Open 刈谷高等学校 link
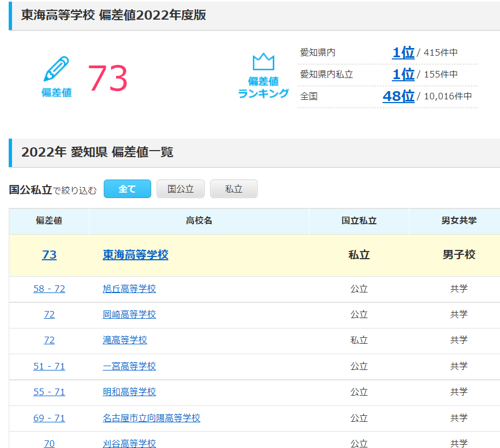This screenshot has width=500, height=448. (129, 444)
